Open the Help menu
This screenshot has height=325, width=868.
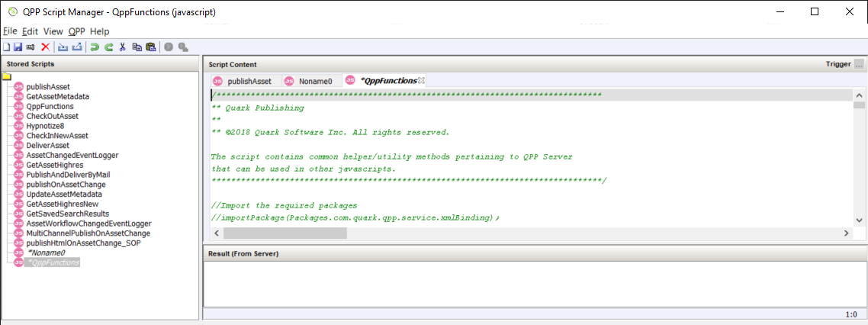coord(100,31)
